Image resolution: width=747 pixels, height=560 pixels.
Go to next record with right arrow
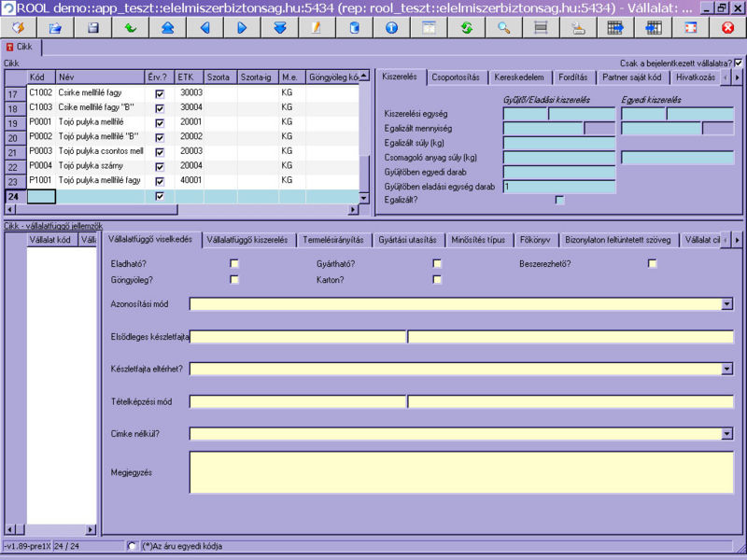(x=242, y=28)
